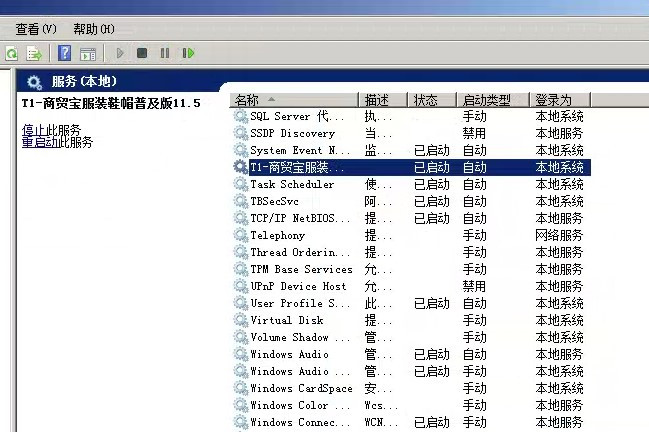Select the TPM Base Services name

point(301,269)
